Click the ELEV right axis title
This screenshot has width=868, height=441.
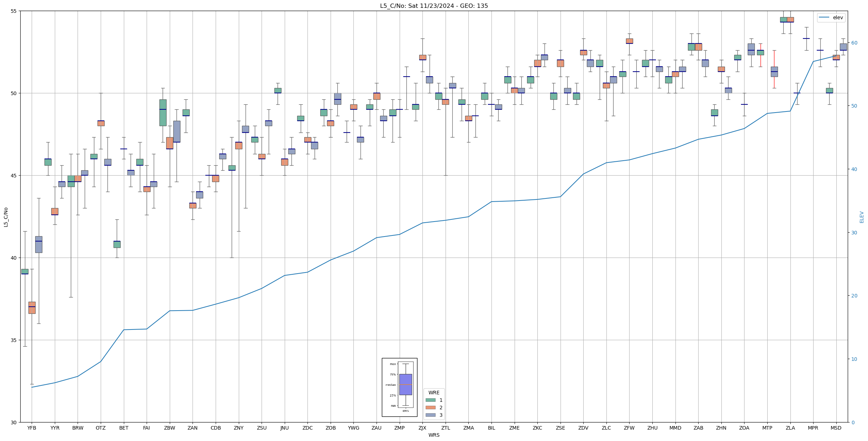[862, 217]
